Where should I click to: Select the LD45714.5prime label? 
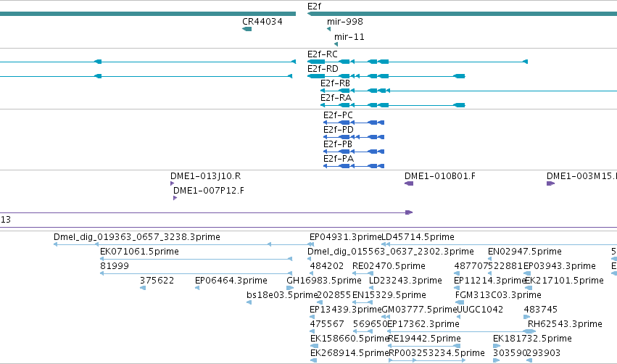pos(418,237)
